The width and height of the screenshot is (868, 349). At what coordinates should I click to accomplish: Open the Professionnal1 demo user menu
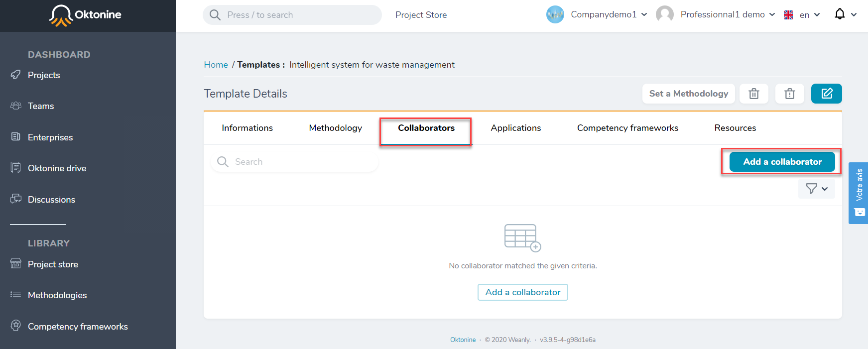pyautogui.click(x=716, y=14)
